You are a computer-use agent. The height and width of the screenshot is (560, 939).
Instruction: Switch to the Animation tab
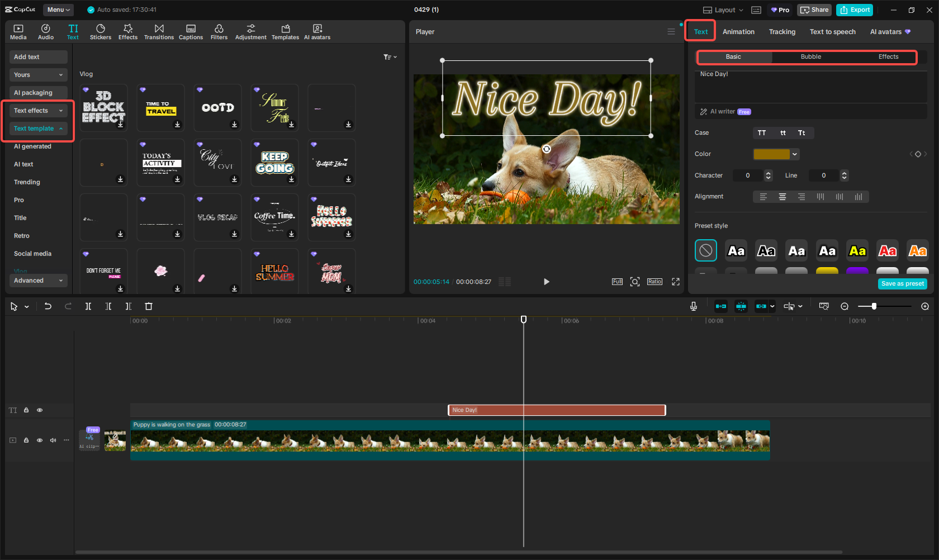click(x=738, y=32)
